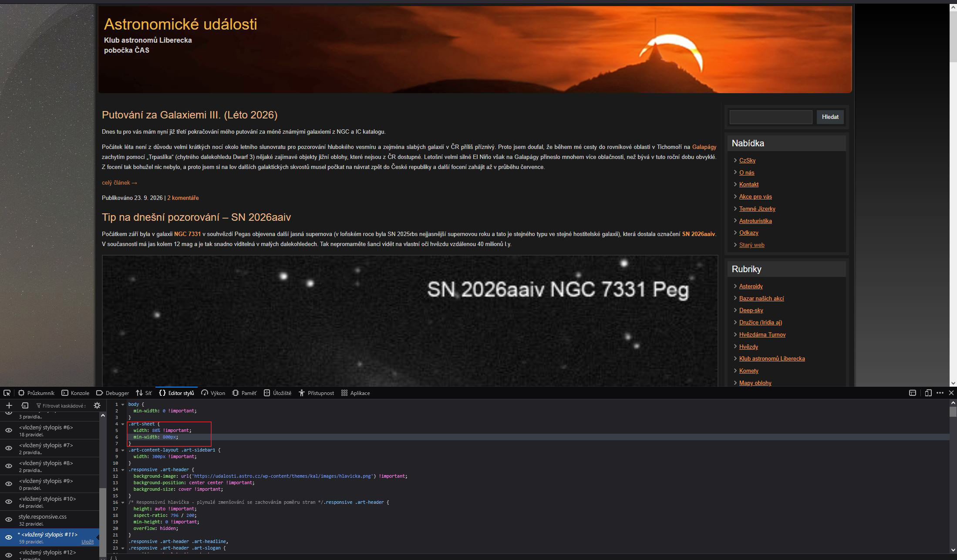Create a new stylesheet with the plus icon

point(9,405)
